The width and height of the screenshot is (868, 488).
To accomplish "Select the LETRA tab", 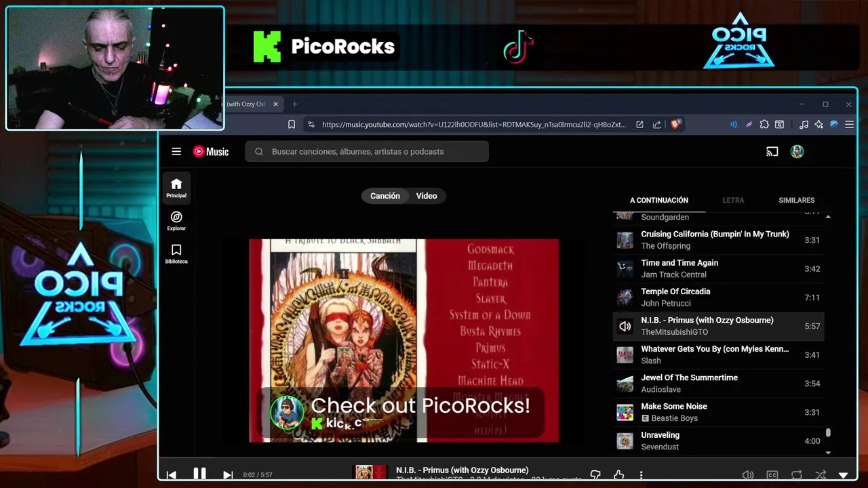I will pyautogui.click(x=733, y=200).
